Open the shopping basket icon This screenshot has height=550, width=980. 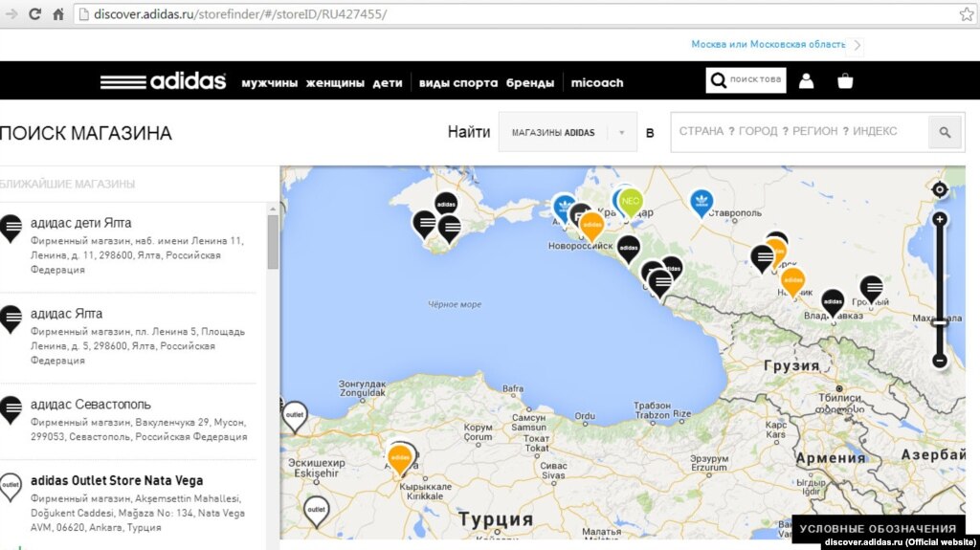click(845, 81)
